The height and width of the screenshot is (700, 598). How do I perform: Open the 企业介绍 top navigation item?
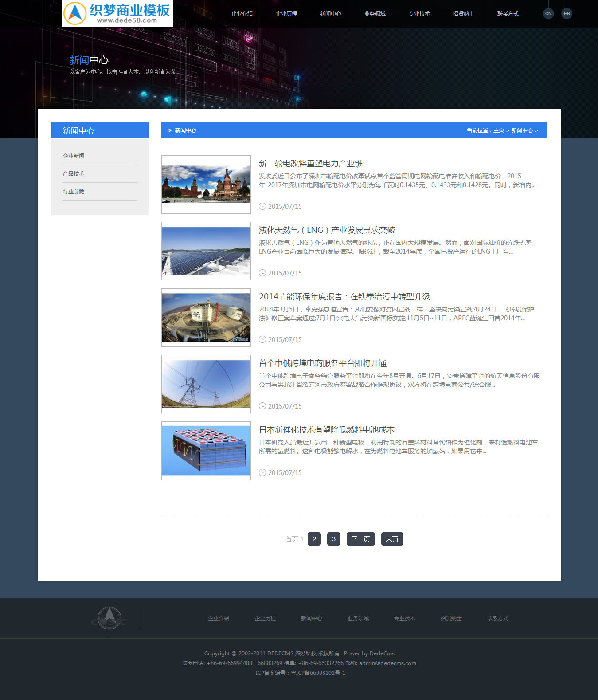pyautogui.click(x=242, y=14)
